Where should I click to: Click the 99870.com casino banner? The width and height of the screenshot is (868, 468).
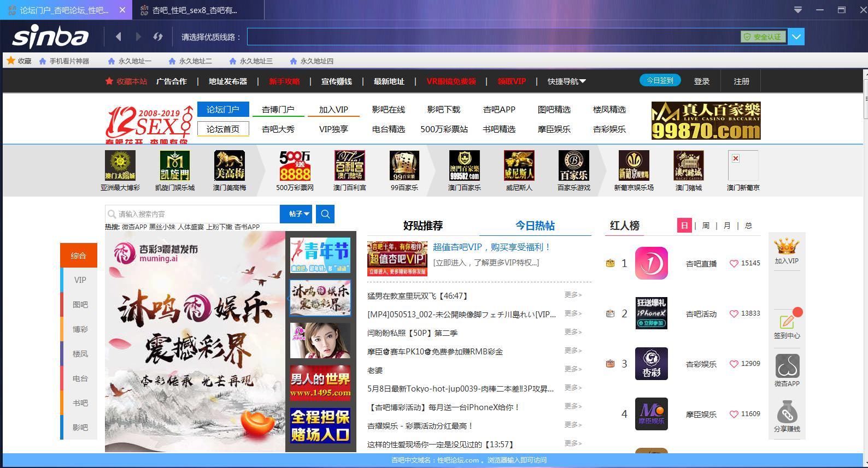click(x=706, y=121)
